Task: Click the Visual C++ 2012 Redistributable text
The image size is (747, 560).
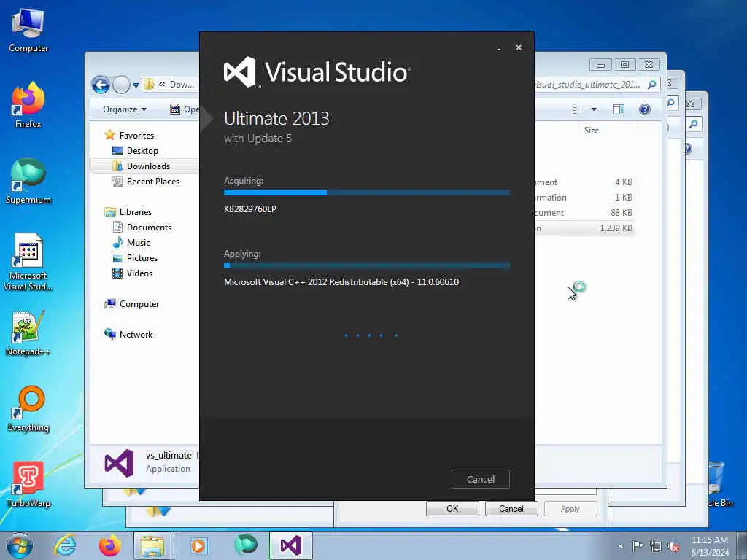Action: 341,282
